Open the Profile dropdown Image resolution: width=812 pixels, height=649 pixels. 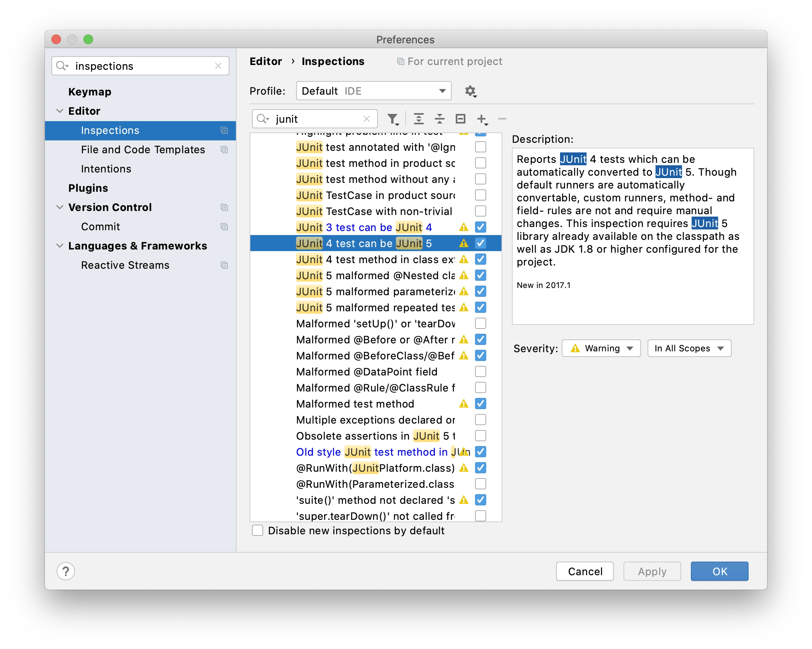[373, 91]
